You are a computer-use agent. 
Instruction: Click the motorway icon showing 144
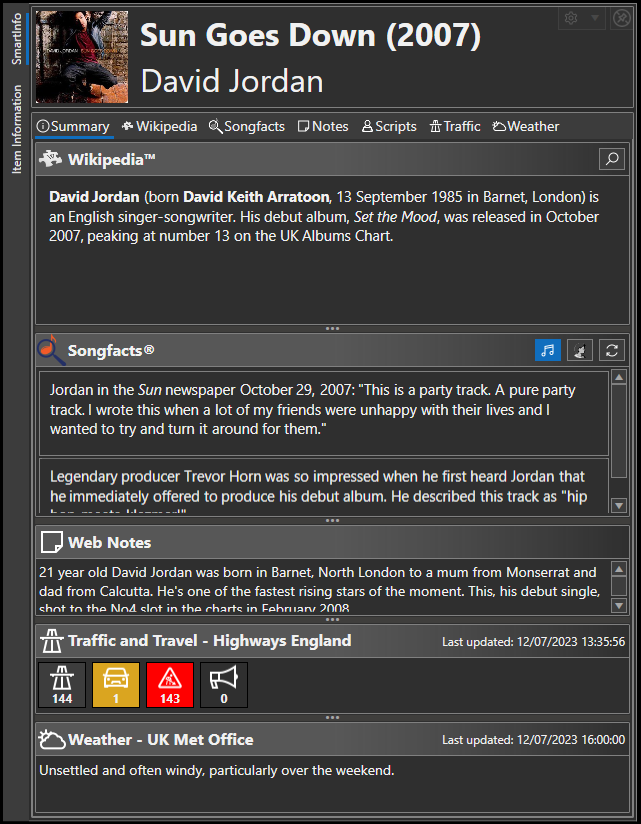(62, 685)
